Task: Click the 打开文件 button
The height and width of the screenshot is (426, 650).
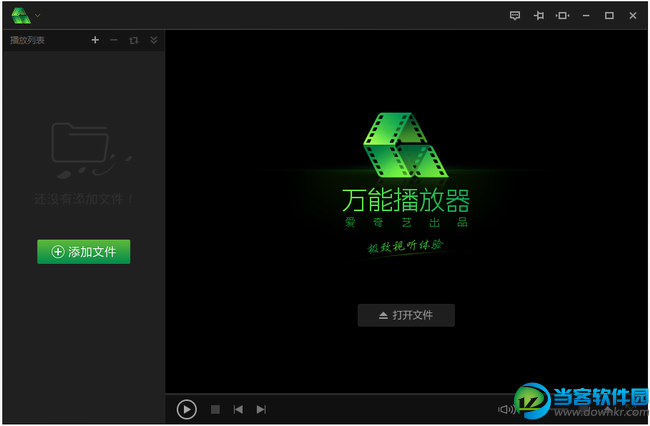Action: [x=406, y=315]
